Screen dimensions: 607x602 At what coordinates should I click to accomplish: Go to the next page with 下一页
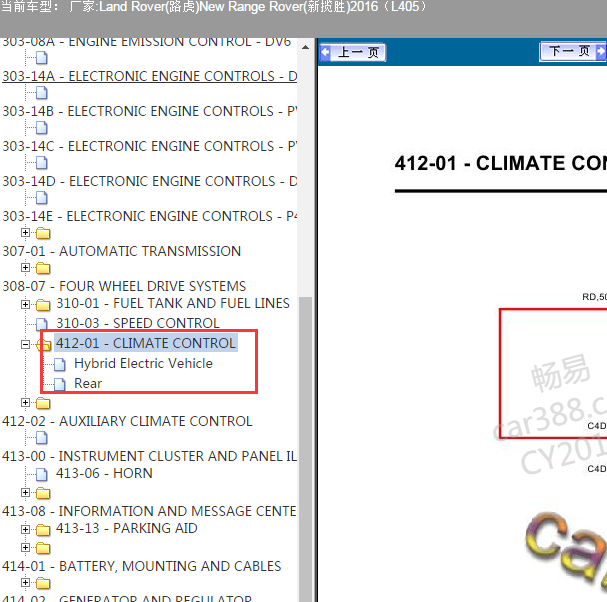(x=573, y=51)
